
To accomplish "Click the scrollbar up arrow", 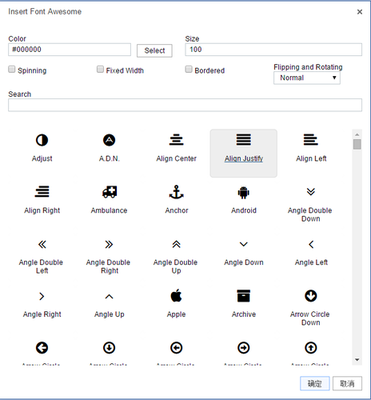I will point(357,134).
